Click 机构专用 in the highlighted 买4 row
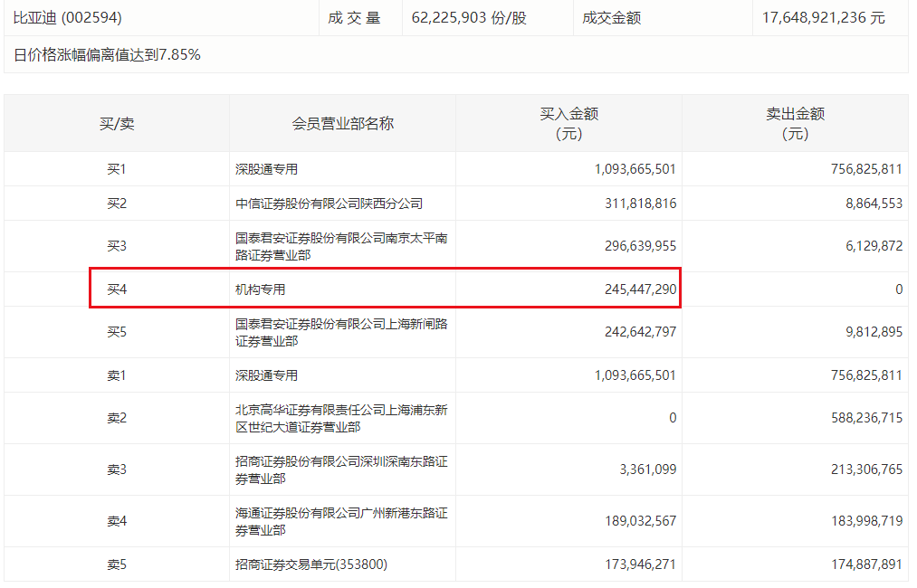917x588 pixels. 261,289
